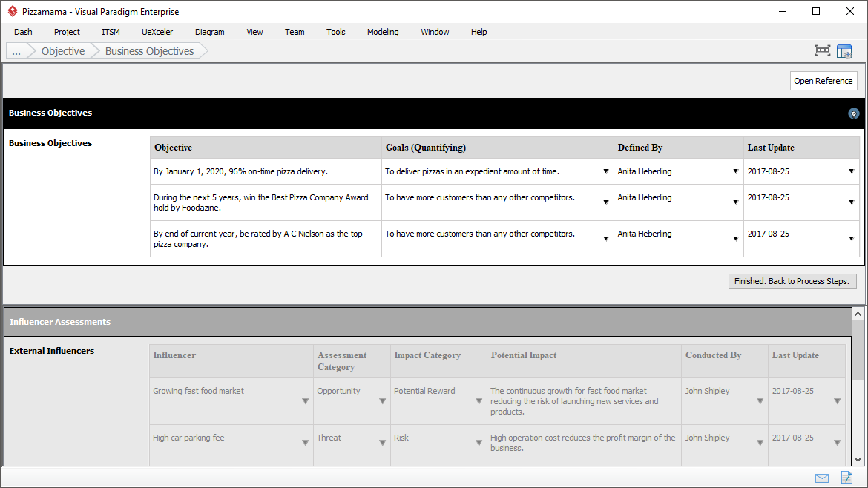The height and width of the screenshot is (488, 868).
Task: Click the Goals (Quantifying) column header
Action: pos(498,148)
